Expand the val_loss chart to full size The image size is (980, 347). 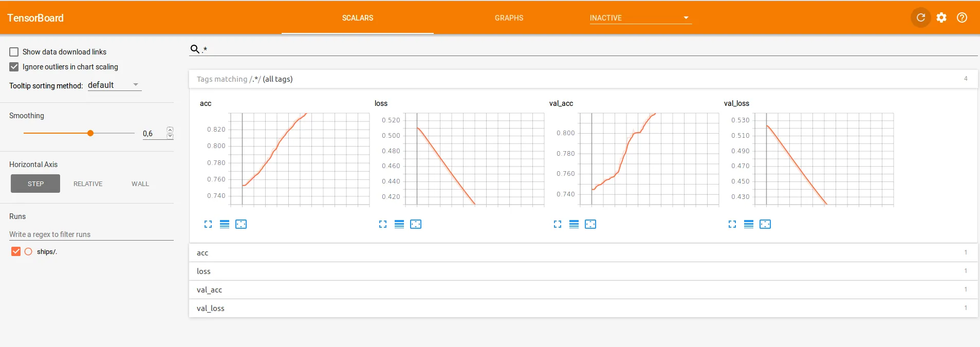(x=732, y=224)
